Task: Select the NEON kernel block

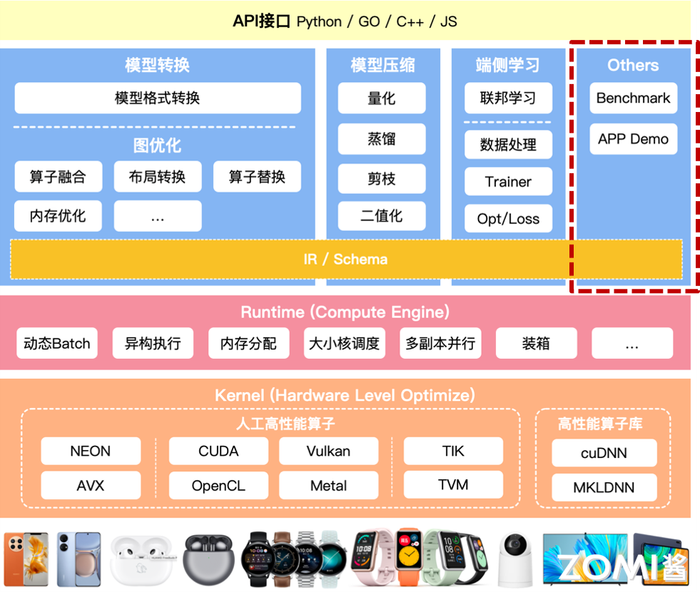Action: point(91,451)
